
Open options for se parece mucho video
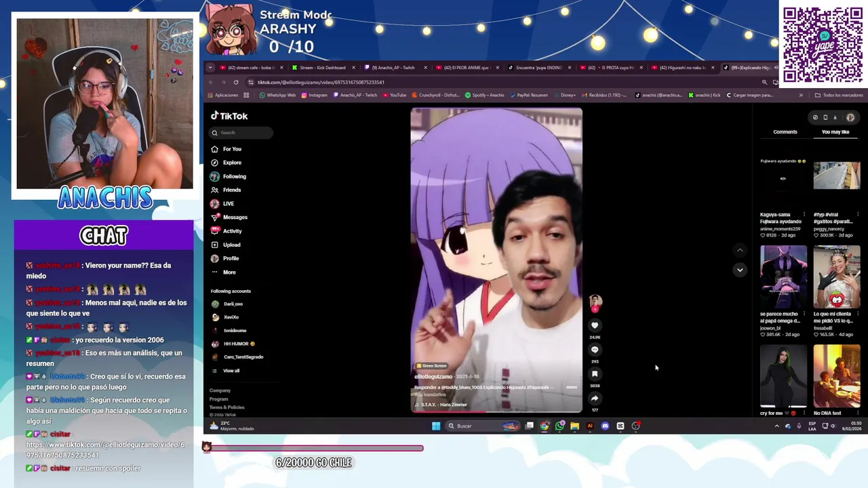[x=804, y=314]
